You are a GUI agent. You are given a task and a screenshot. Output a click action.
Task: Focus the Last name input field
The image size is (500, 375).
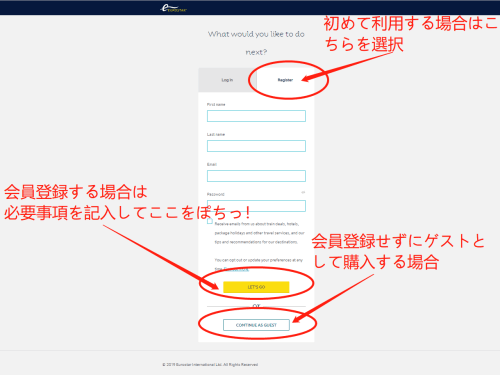[256, 146]
